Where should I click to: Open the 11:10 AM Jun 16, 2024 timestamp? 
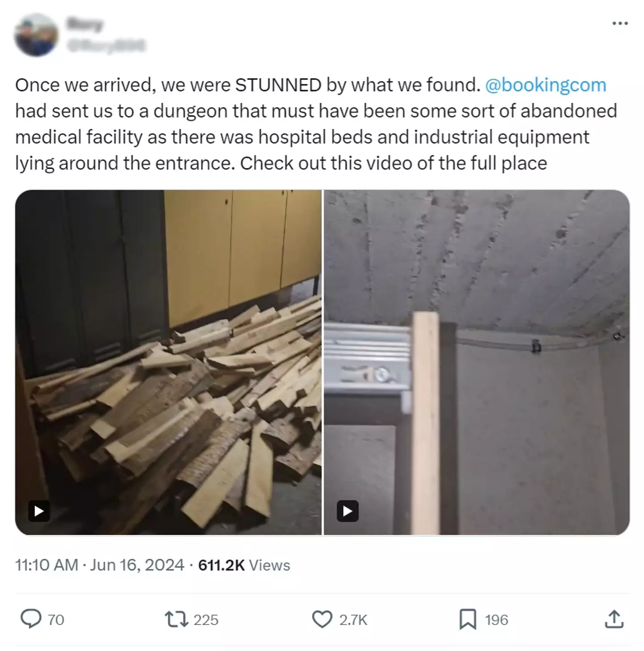pyautogui.click(x=100, y=565)
